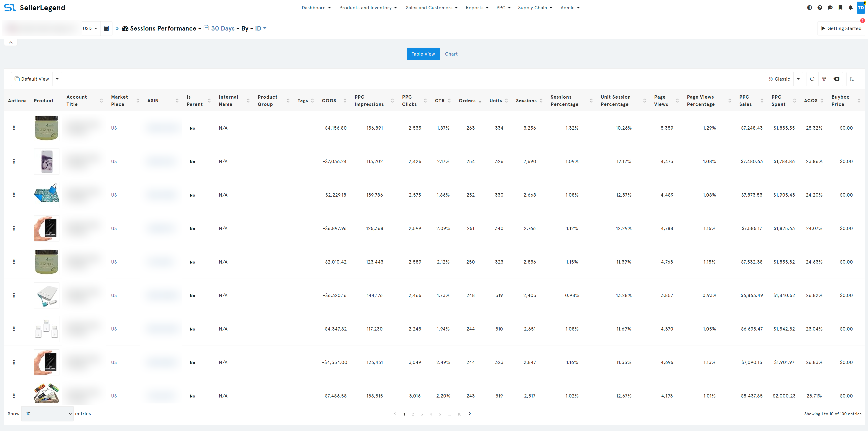Clear filters with the backspace X icon
The height and width of the screenshot is (431, 868).
pos(836,79)
